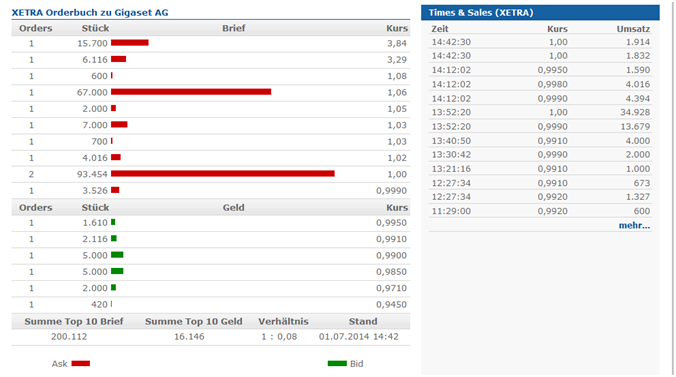This screenshot has width=676, height=377.
Task: Select the trade time 13:30:42
Action: [x=451, y=154]
